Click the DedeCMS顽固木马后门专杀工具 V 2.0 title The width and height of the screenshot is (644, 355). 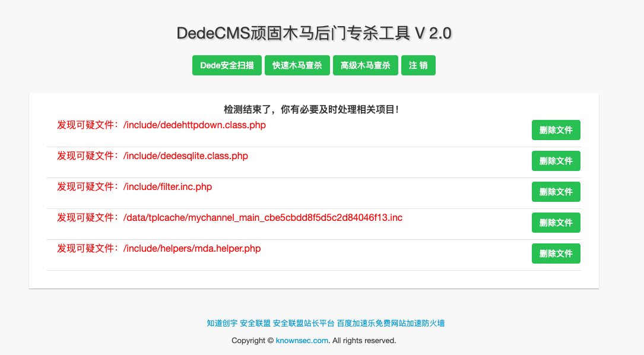314,33
